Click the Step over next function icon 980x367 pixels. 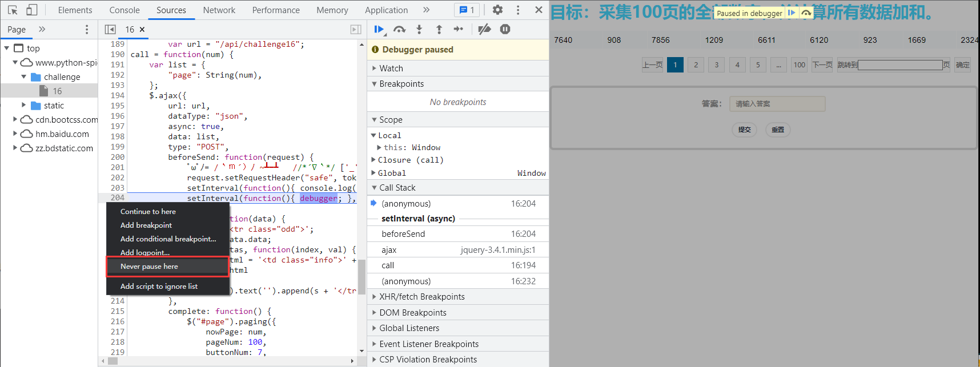[399, 29]
